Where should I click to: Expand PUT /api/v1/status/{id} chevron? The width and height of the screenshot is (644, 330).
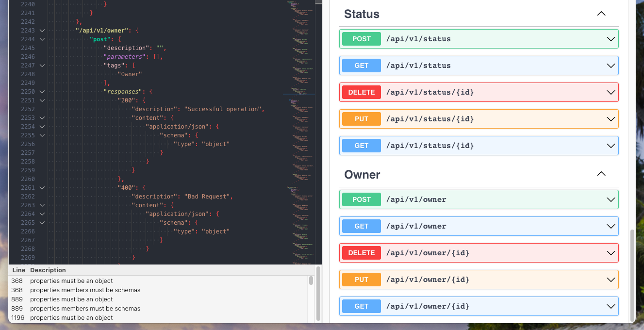click(x=611, y=119)
